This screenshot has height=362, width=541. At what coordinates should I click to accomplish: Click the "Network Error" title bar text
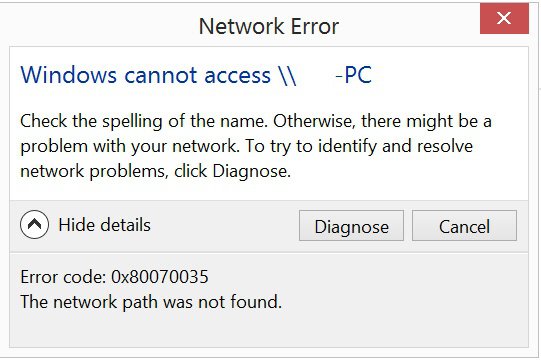(269, 27)
